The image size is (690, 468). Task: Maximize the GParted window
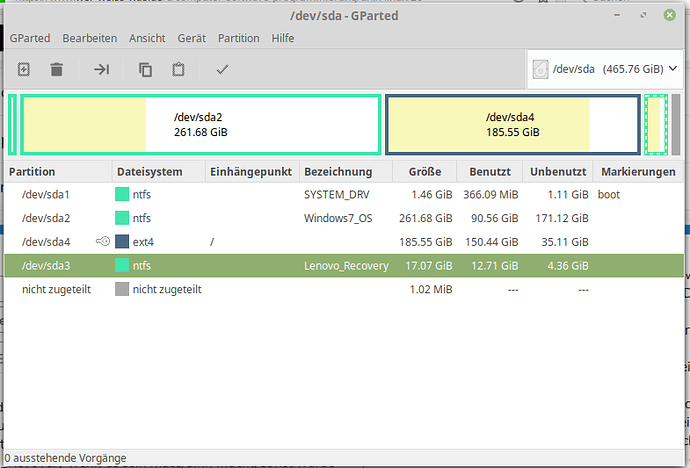[643, 15]
